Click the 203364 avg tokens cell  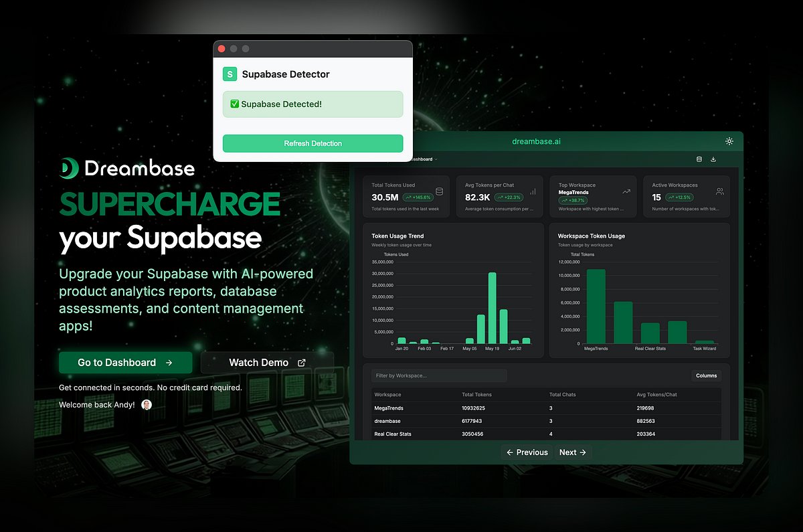pos(646,434)
